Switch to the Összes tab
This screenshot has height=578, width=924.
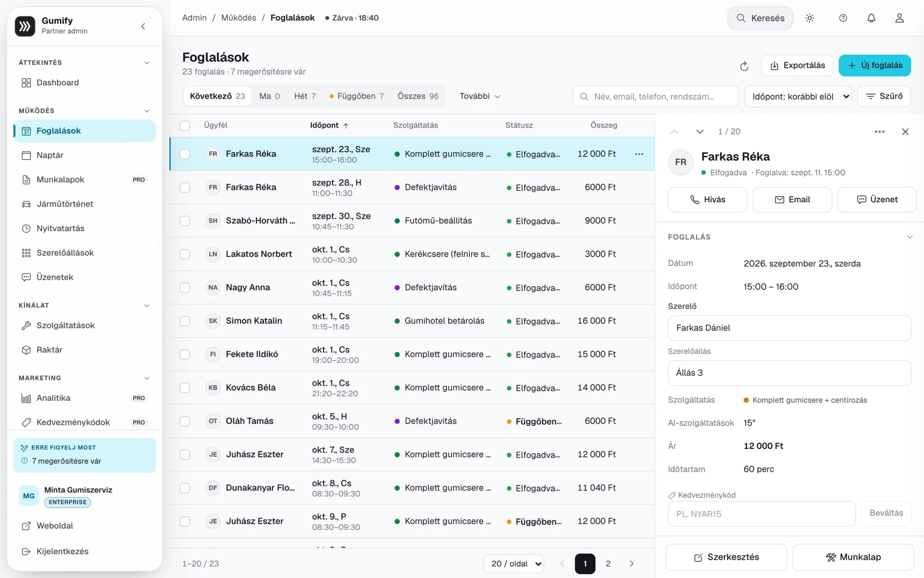click(418, 96)
